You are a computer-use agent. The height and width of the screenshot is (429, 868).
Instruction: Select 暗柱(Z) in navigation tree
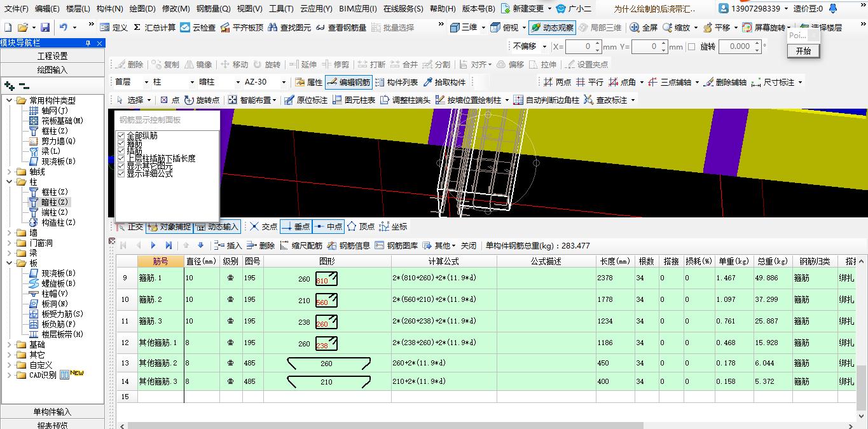54,202
